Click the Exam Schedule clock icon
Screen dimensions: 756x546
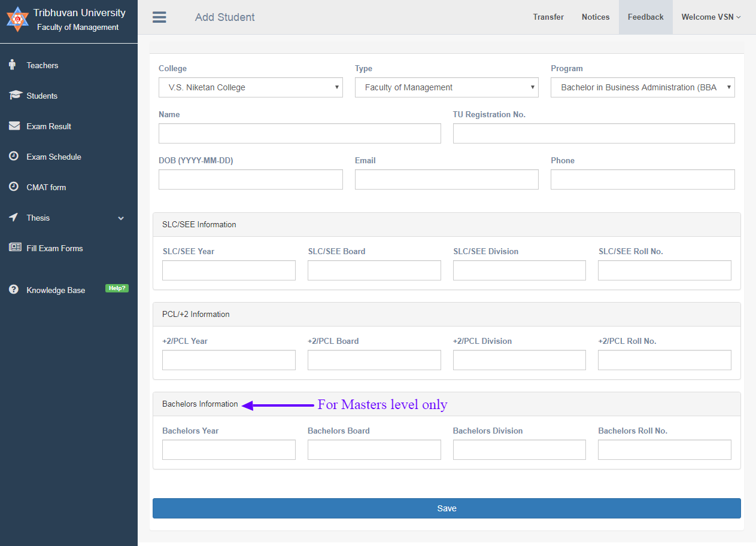click(x=14, y=157)
